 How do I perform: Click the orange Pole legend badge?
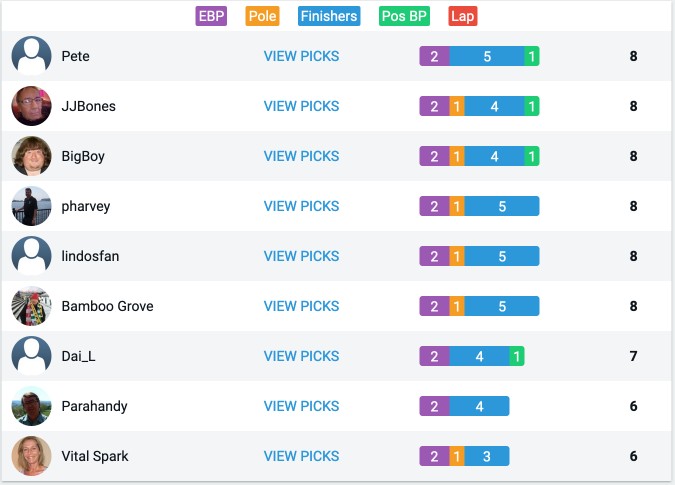click(262, 16)
